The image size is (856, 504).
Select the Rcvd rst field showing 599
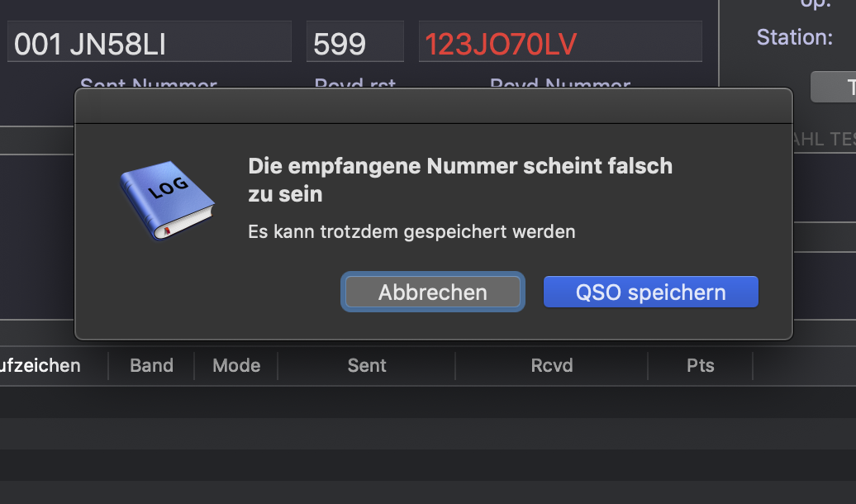tap(354, 42)
